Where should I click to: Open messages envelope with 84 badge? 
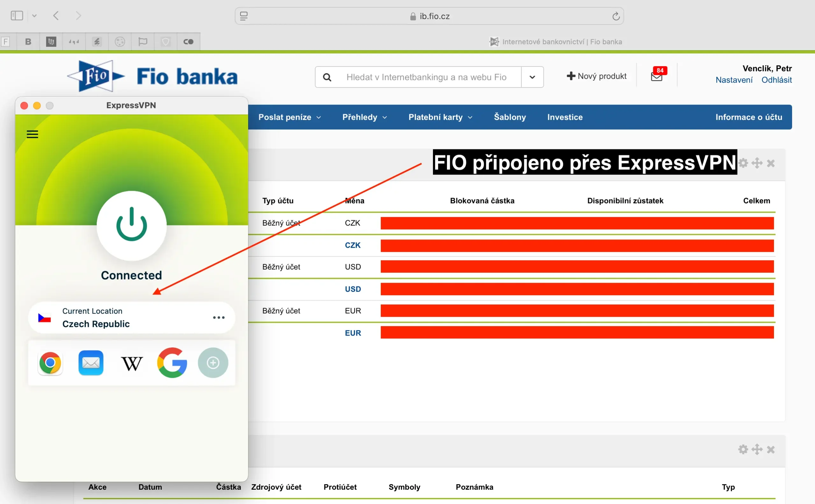click(x=657, y=76)
